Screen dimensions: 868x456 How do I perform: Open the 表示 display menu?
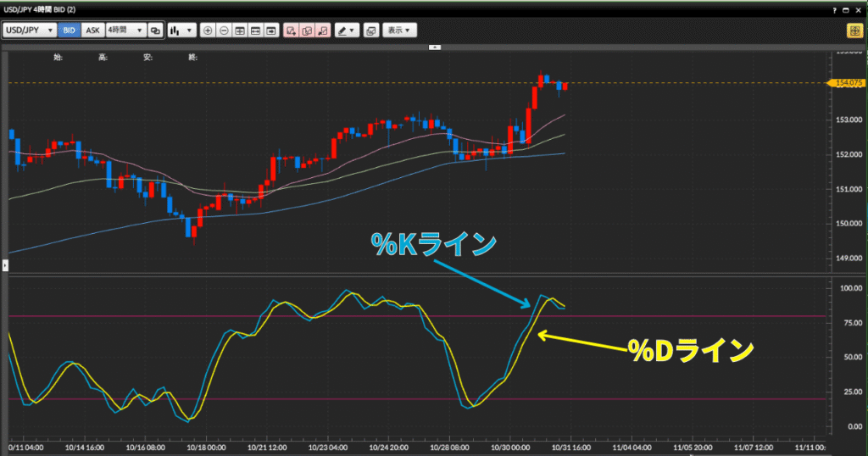click(398, 31)
